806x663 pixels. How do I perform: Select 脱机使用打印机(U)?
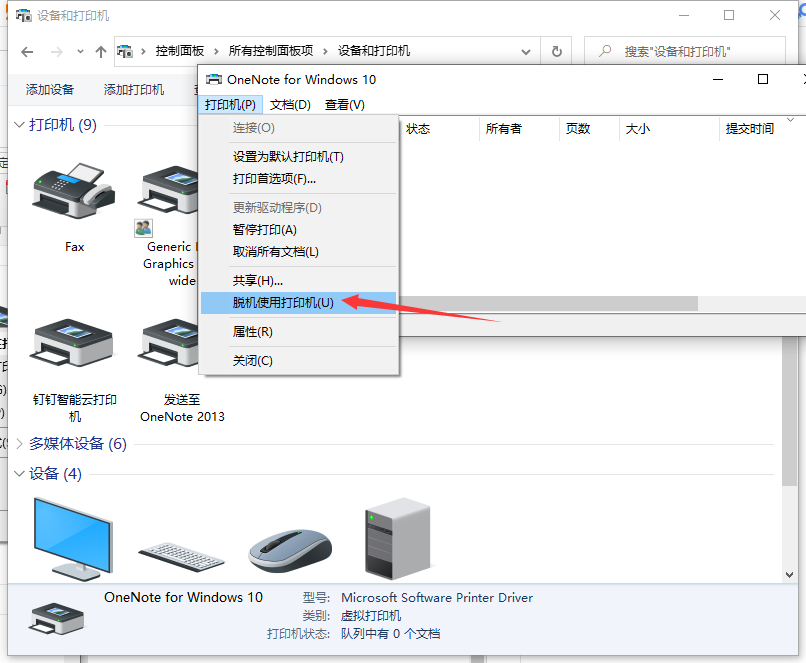tap(299, 303)
